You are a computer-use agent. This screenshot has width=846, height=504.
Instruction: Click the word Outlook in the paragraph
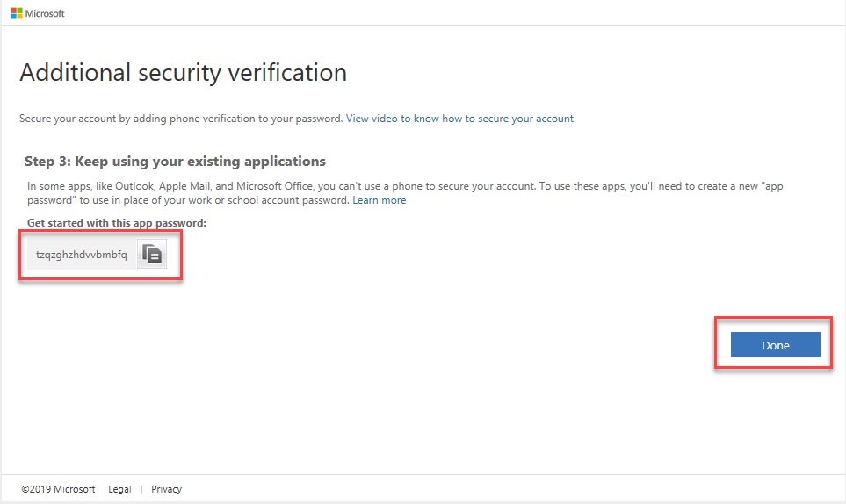[134, 186]
